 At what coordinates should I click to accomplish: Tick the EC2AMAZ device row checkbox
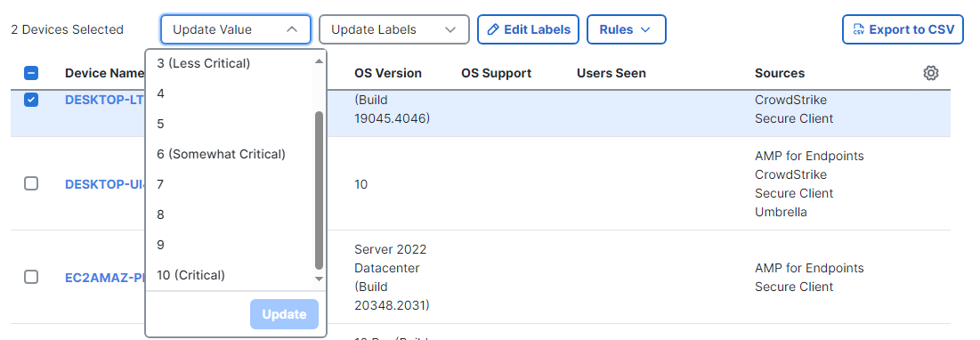pyautogui.click(x=31, y=277)
